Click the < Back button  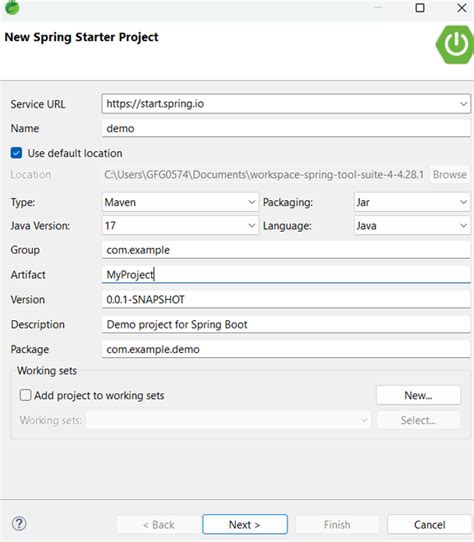coord(159,524)
